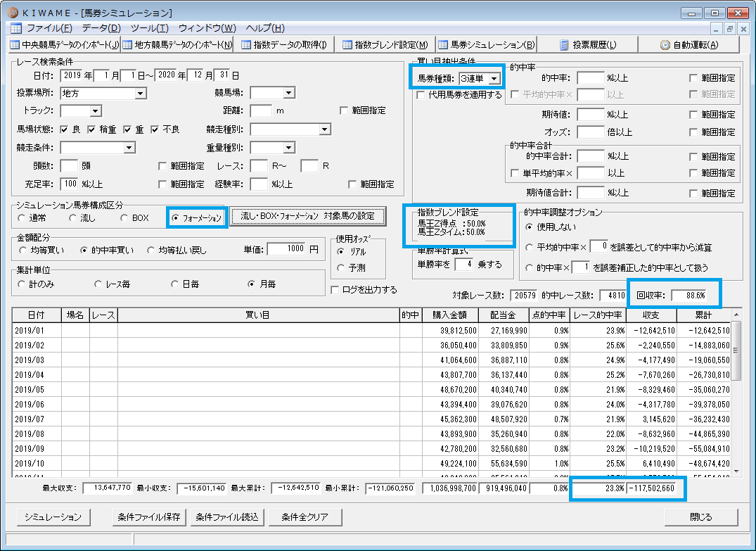Toggle the 稍重 track condition checkbox

(91, 129)
